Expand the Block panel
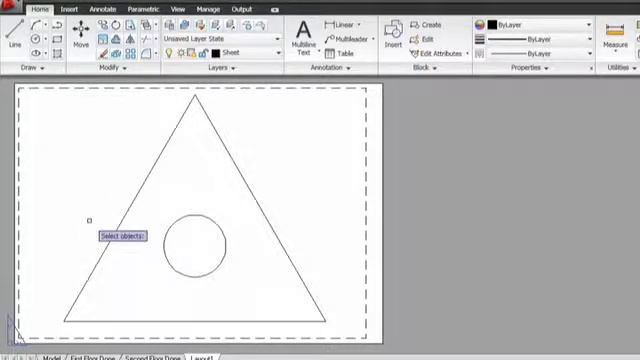 [x=425, y=68]
